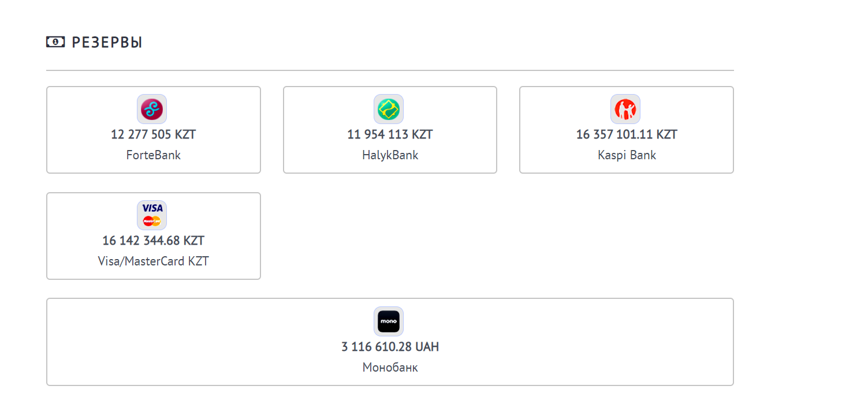Select the Kaspi Bank name label
The height and width of the screenshot is (412, 868).
point(627,155)
